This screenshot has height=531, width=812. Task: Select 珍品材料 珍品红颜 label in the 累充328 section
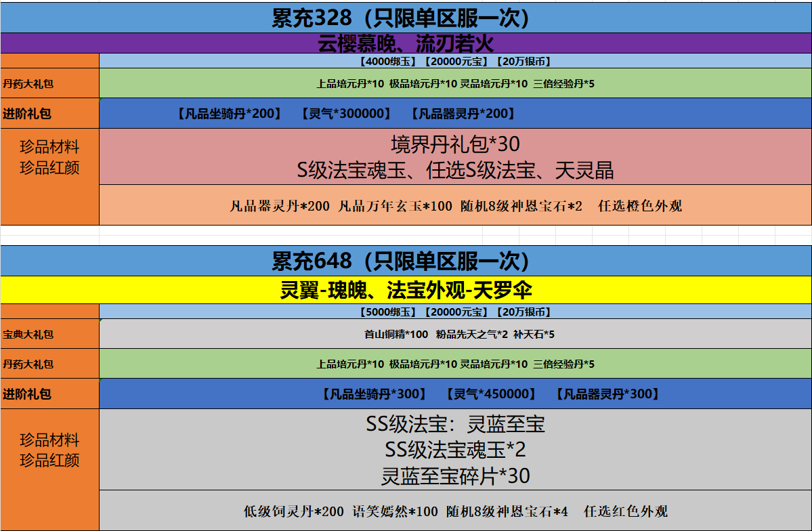tap(49, 157)
